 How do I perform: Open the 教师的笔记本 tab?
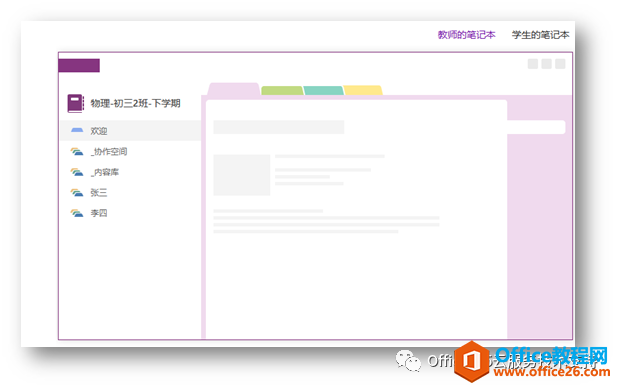click(466, 35)
